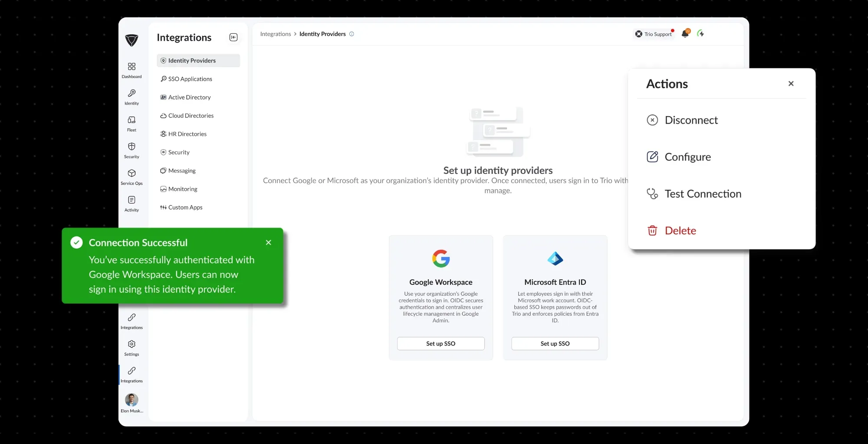Click the Connection Successful toast title
The width and height of the screenshot is (868, 444).
point(138,243)
